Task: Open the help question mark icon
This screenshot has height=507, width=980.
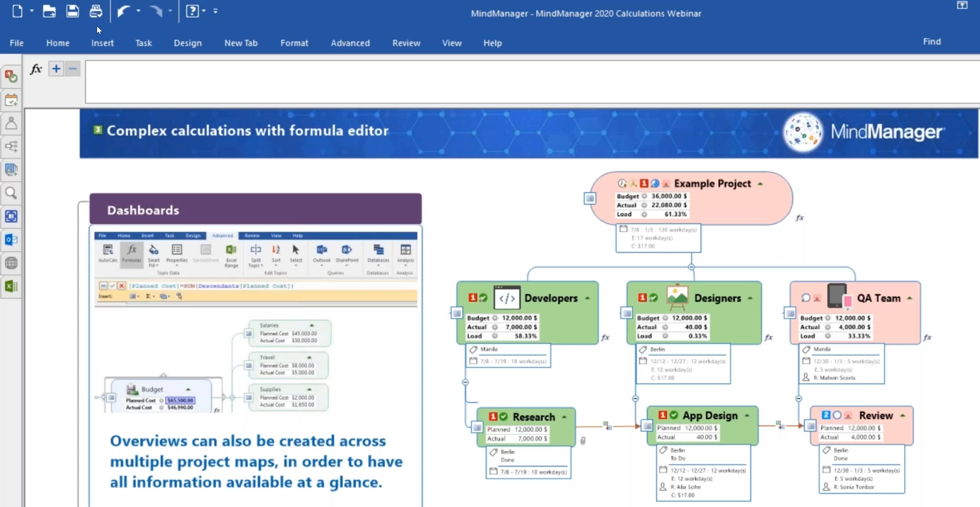Action: 192,11
